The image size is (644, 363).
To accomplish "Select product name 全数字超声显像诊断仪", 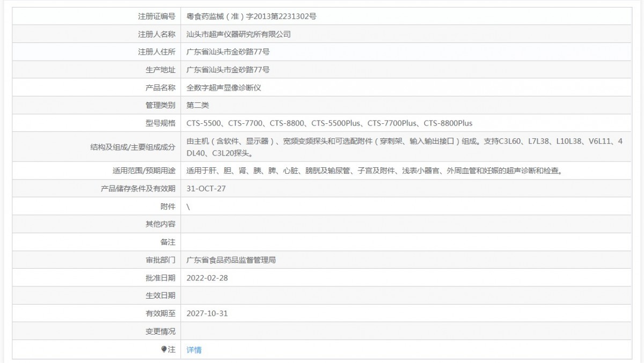I will pyautogui.click(x=224, y=87).
